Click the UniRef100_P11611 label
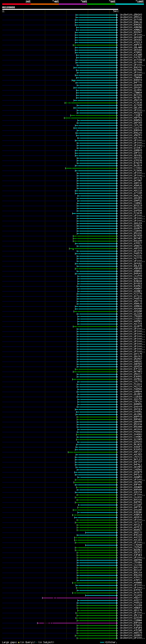This screenshot has height=644, width=146. coord(131,384)
